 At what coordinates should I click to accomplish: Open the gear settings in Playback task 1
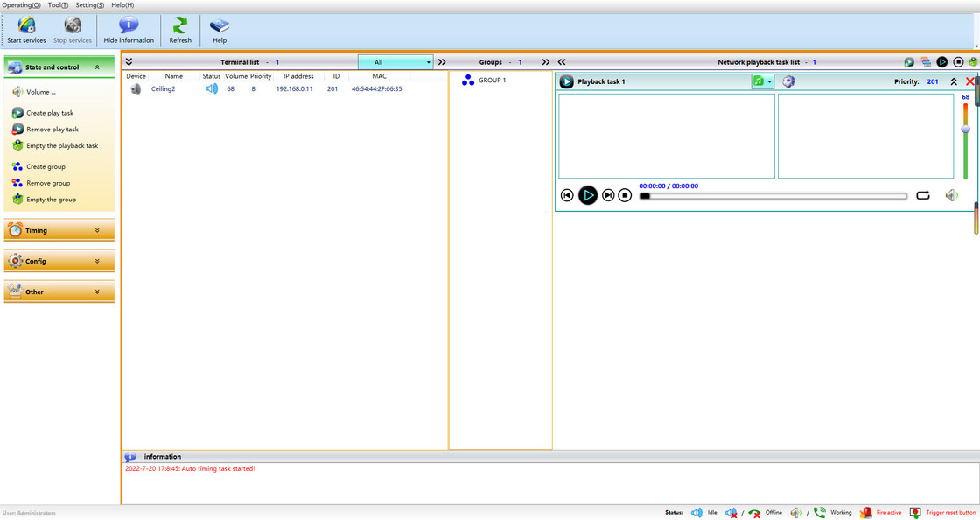(789, 81)
